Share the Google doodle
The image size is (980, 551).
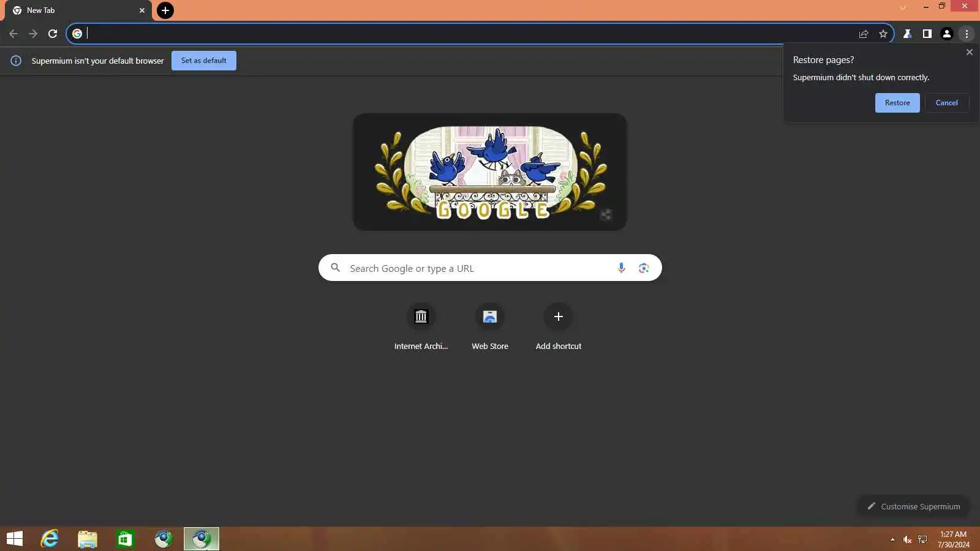pyautogui.click(x=606, y=214)
